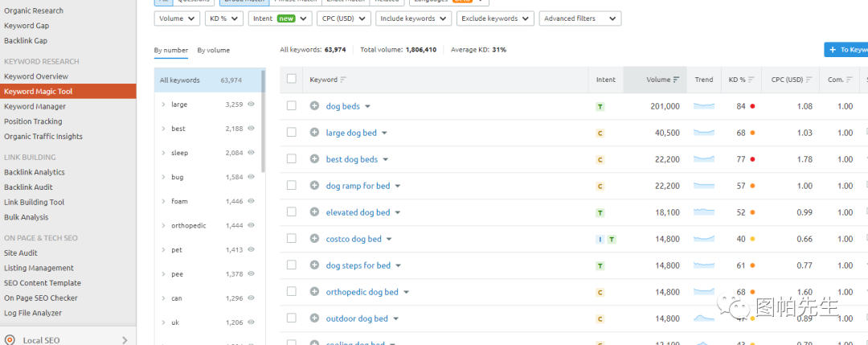Click the KD % column sort icon
Image resolution: width=868 pixels, height=345 pixels.
(x=752, y=80)
